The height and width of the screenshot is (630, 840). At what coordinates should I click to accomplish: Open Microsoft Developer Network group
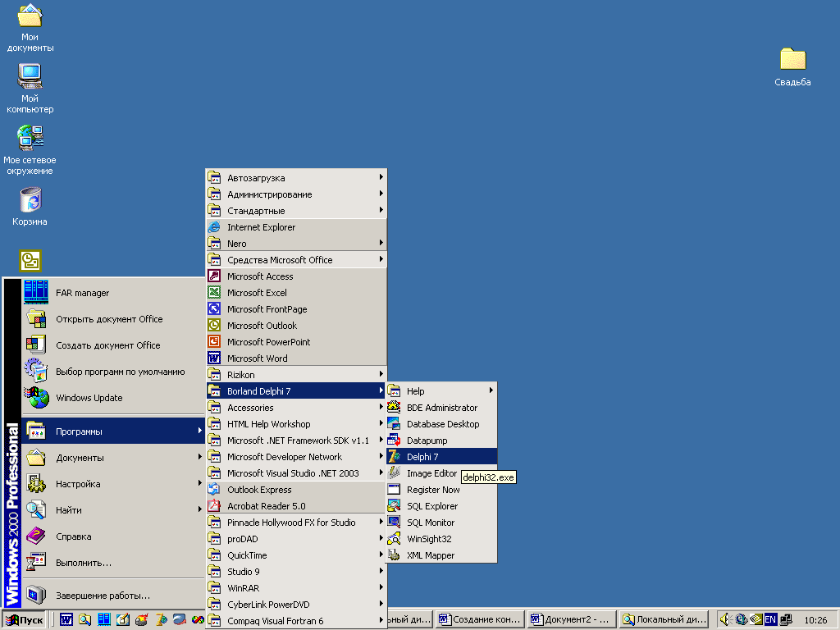pyautogui.click(x=296, y=457)
